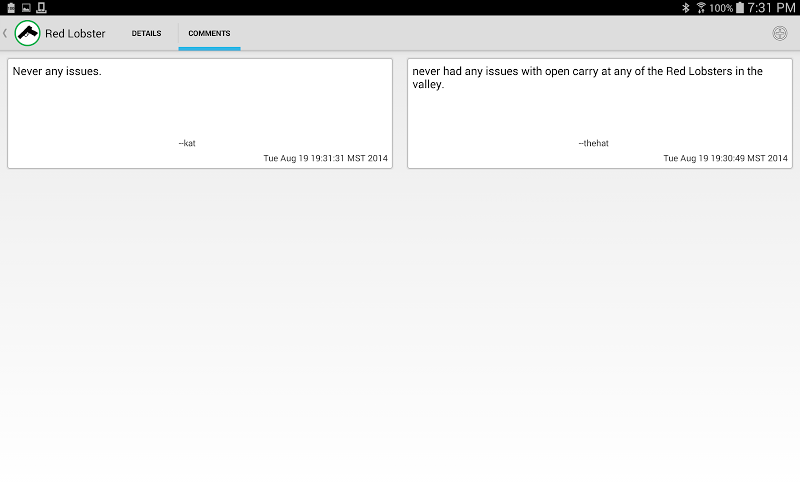
Task: Tap the circular crosshair icon in toolbar
Action: [780, 33]
